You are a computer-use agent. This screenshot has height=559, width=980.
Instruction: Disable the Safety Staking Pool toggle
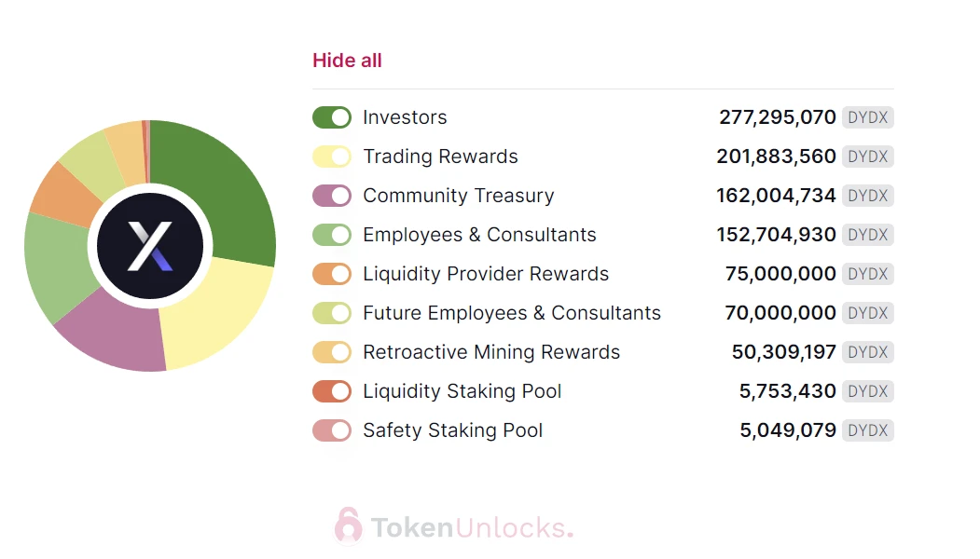332,430
